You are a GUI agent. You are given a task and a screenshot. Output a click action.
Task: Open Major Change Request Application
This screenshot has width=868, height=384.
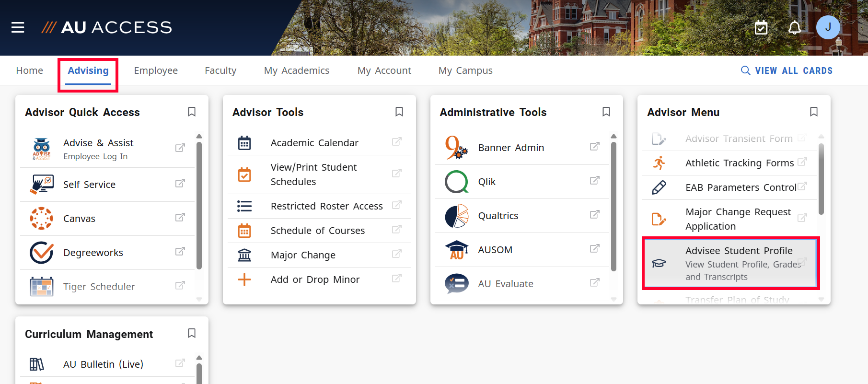pos(729,219)
